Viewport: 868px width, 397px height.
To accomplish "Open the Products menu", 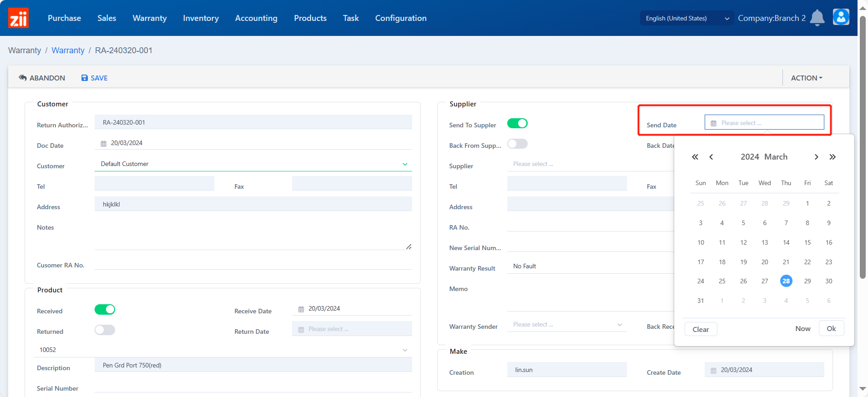I will [x=310, y=18].
